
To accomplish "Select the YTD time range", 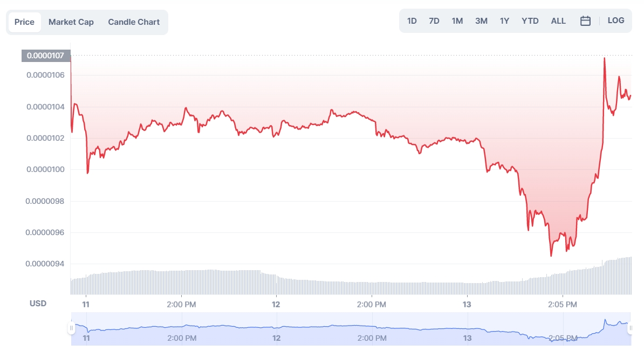I will coord(530,21).
